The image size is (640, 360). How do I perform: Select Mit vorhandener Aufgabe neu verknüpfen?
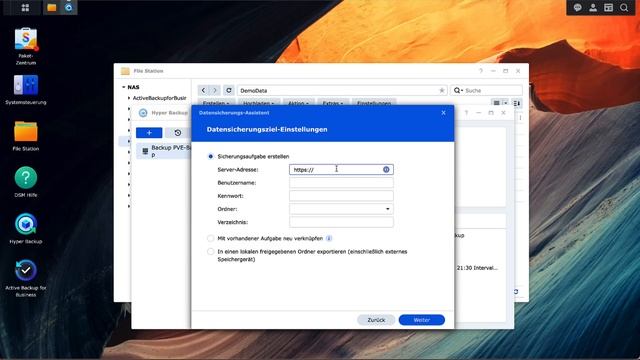(x=211, y=238)
